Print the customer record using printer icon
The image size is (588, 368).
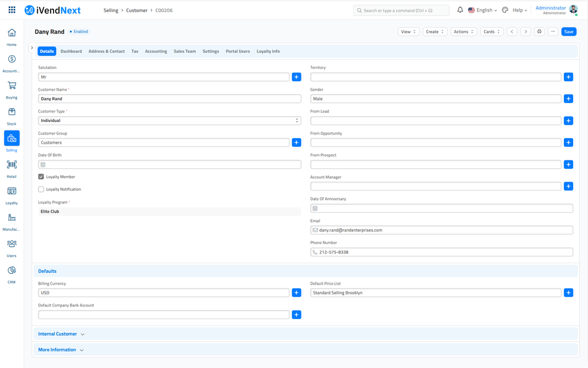(539, 32)
